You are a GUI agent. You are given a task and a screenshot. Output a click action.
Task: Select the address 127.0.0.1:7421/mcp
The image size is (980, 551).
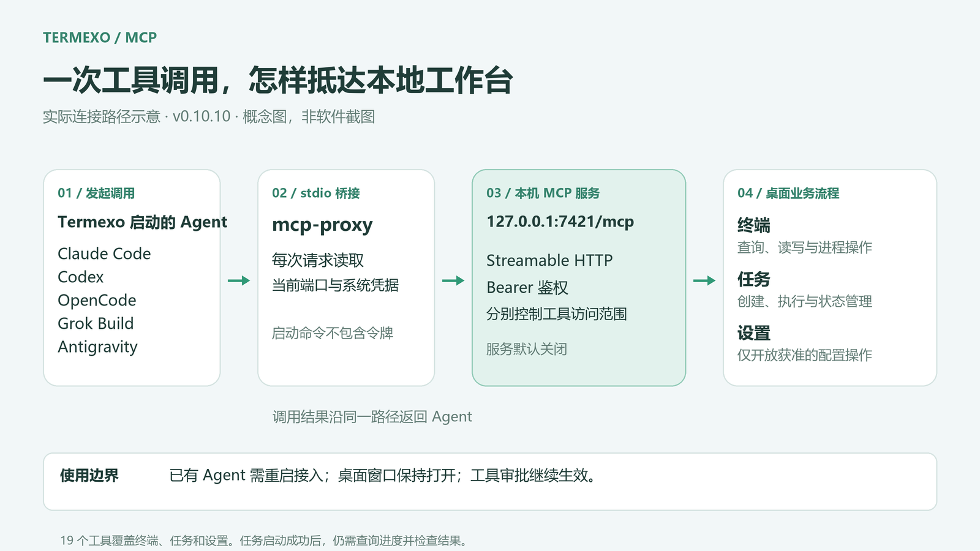click(x=560, y=222)
